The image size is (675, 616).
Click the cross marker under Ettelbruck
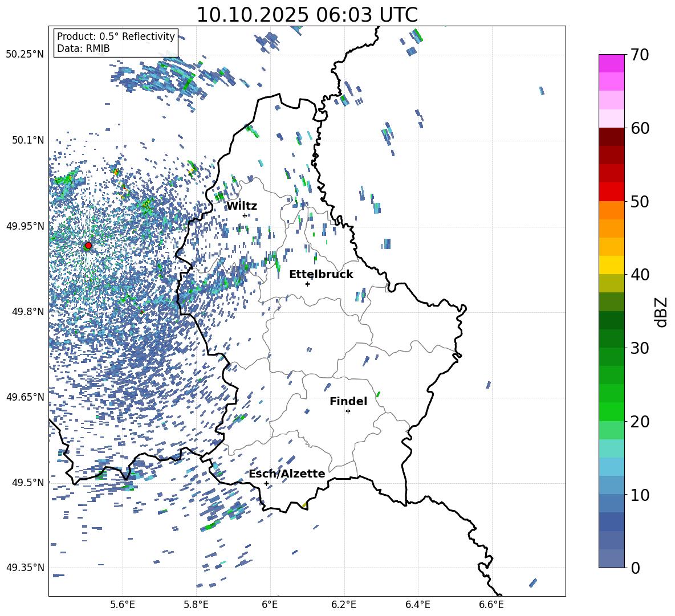pos(307,284)
